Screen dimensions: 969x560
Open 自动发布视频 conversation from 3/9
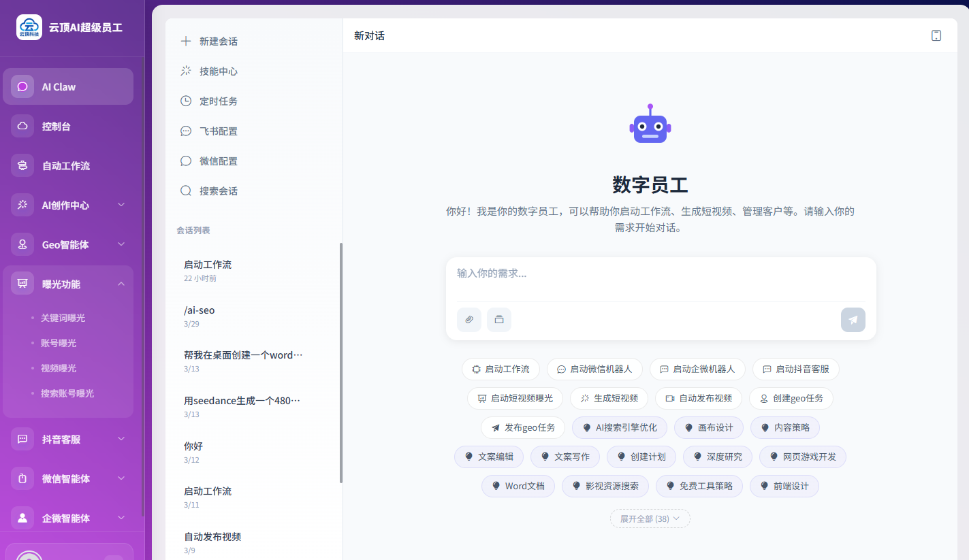click(253, 542)
